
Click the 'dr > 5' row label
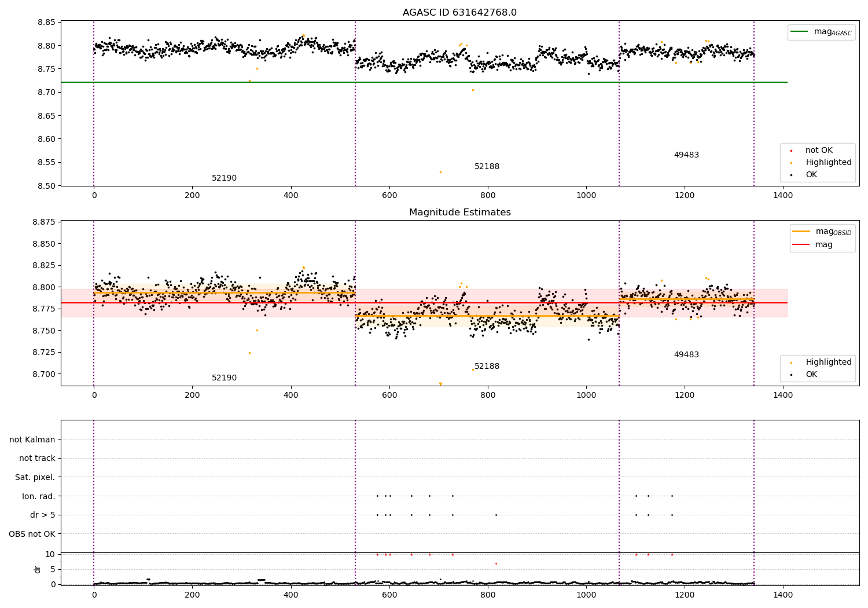[43, 515]
